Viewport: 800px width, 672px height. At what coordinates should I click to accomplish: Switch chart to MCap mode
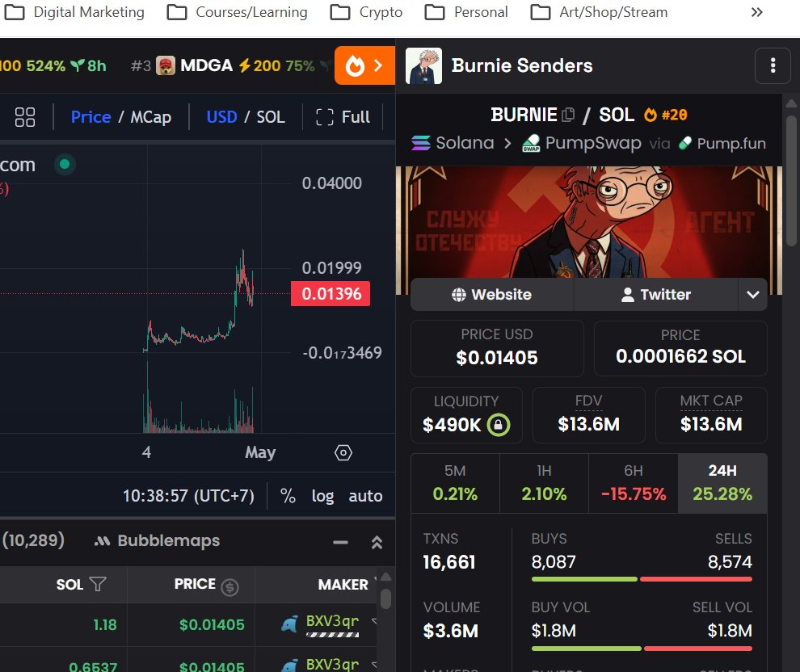(150, 117)
